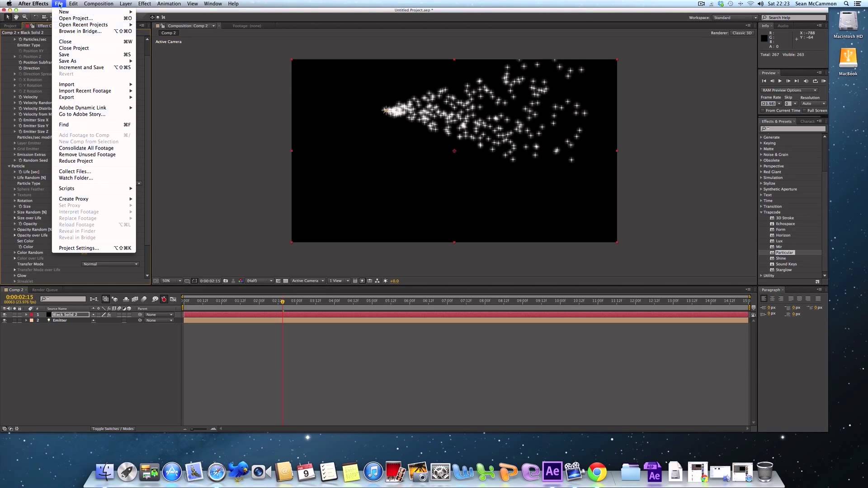Click the Starglow effect preset
868x488 pixels.
click(783, 270)
